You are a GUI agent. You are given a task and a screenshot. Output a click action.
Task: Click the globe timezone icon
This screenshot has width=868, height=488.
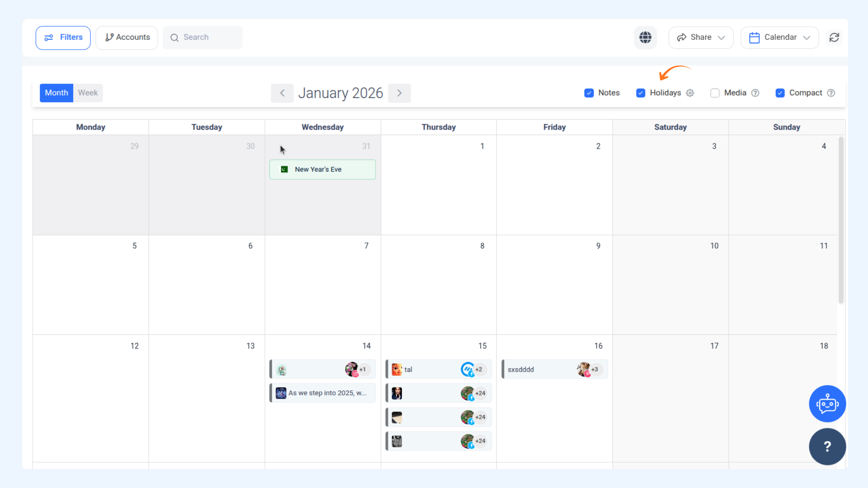point(645,38)
